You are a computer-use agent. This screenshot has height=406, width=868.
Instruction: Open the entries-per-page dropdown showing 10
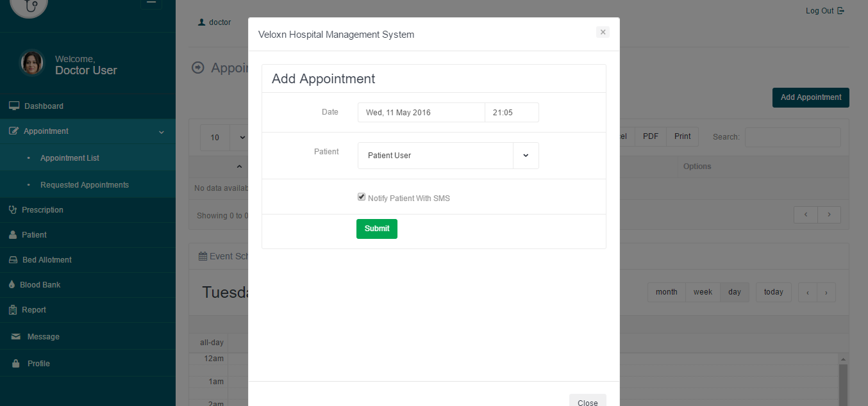(x=224, y=137)
